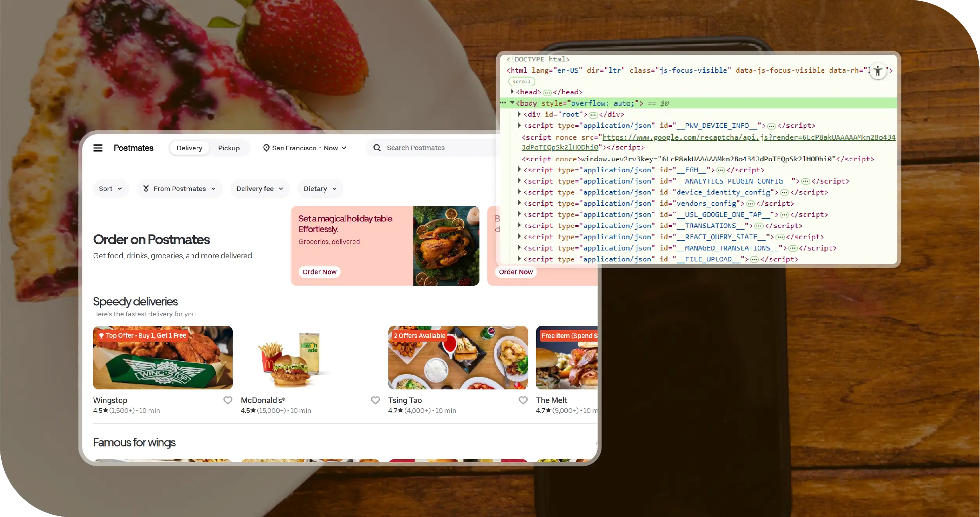The width and height of the screenshot is (980, 517).
Task: Click the accessibility person icon
Action: point(878,71)
